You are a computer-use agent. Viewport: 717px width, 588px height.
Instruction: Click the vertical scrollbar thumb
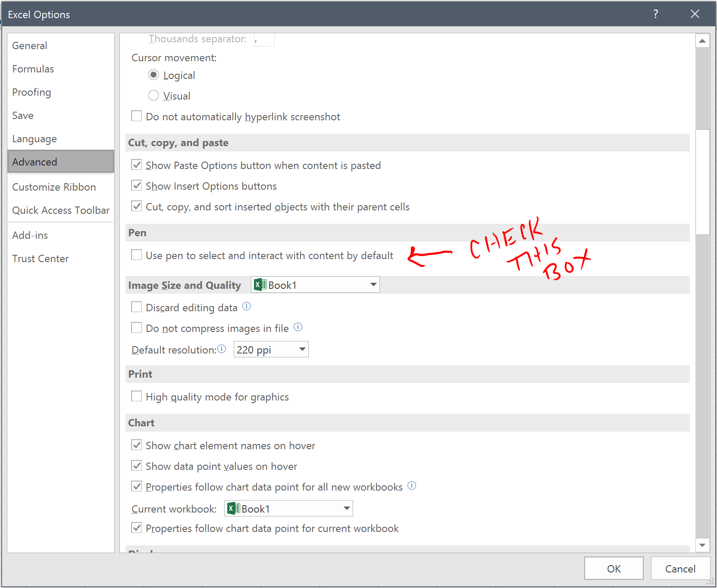click(702, 182)
